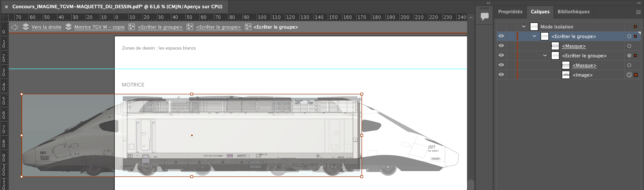Open the Calques panel hamburger menu
Screen dimensions: 644x190
[638, 12]
